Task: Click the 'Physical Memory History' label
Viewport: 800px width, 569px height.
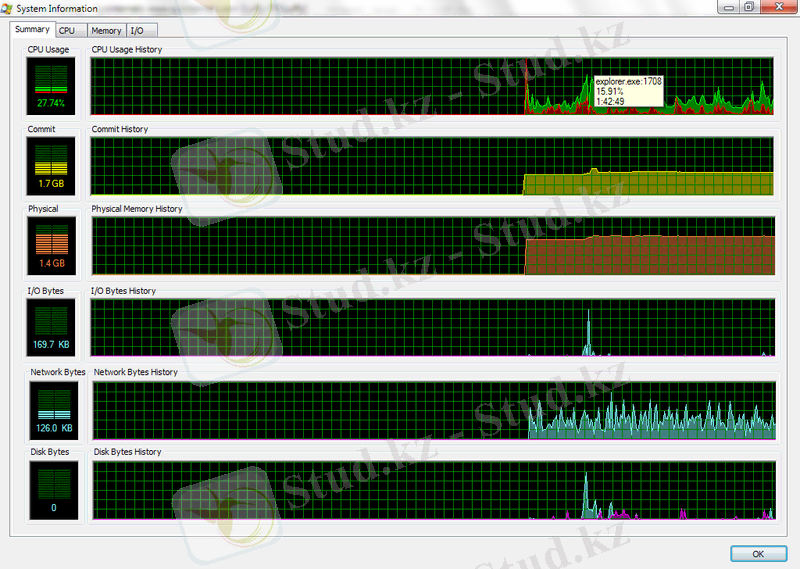Action: pos(137,209)
